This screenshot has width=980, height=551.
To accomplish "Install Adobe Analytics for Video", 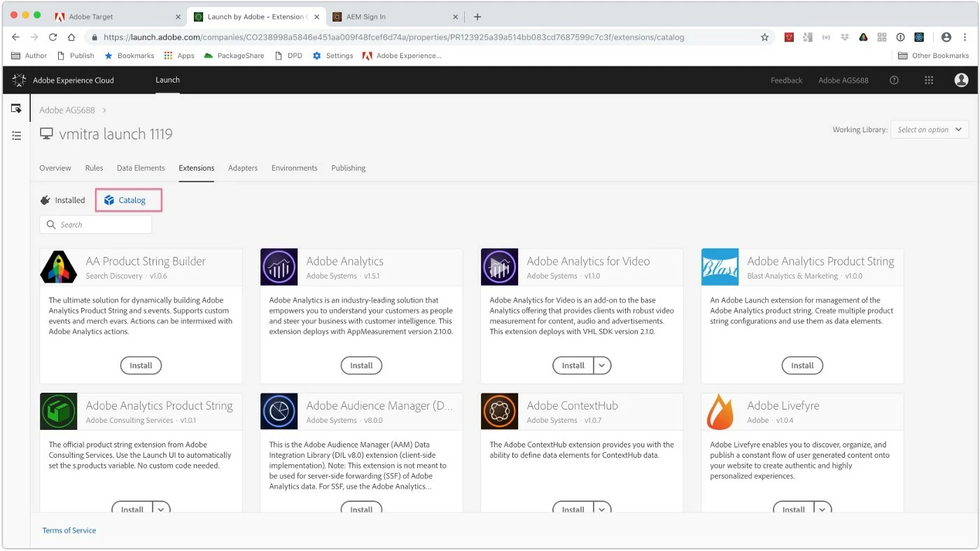I will tap(573, 365).
